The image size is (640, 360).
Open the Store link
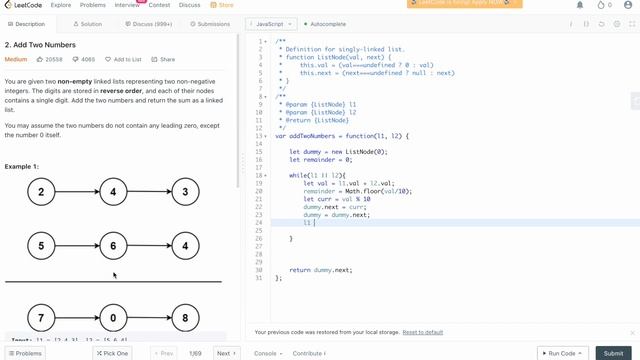point(222,5)
